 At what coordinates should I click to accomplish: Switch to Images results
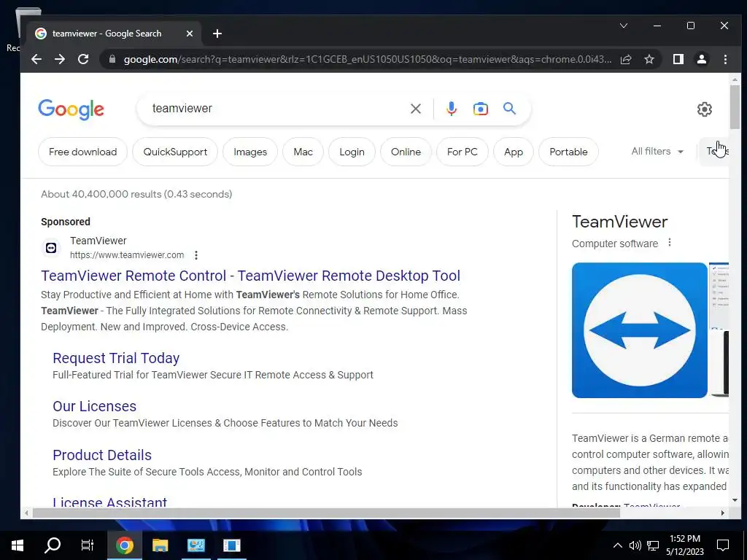coord(250,152)
